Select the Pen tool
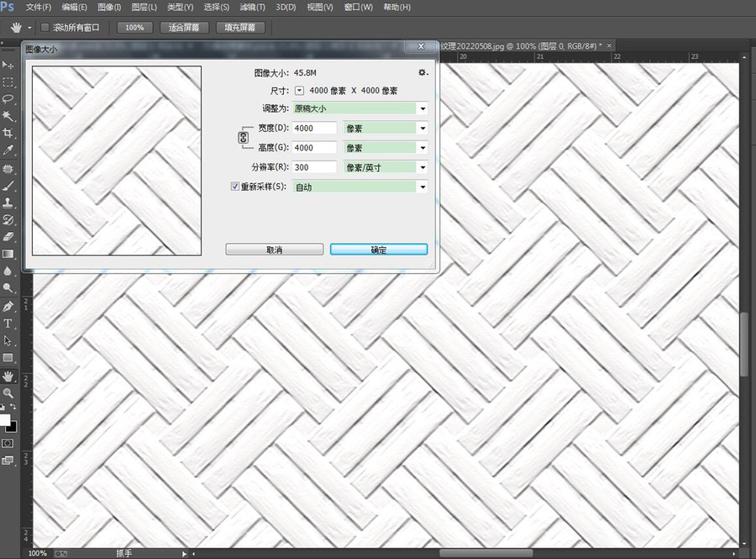 point(8,306)
